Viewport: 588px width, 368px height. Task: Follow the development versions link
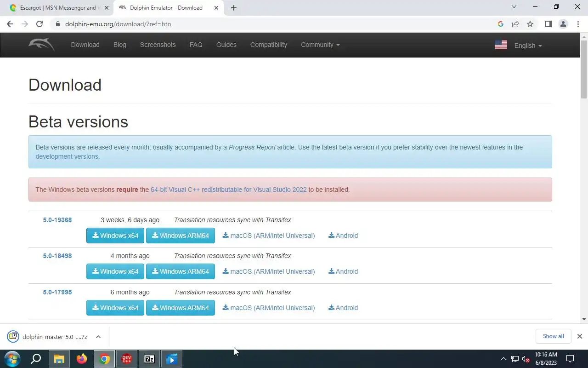(67, 156)
